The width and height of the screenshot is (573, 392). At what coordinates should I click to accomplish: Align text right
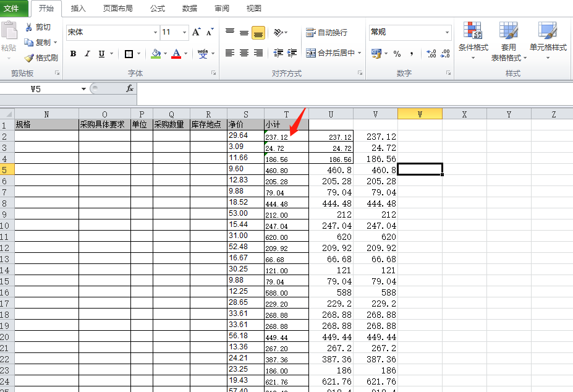258,53
